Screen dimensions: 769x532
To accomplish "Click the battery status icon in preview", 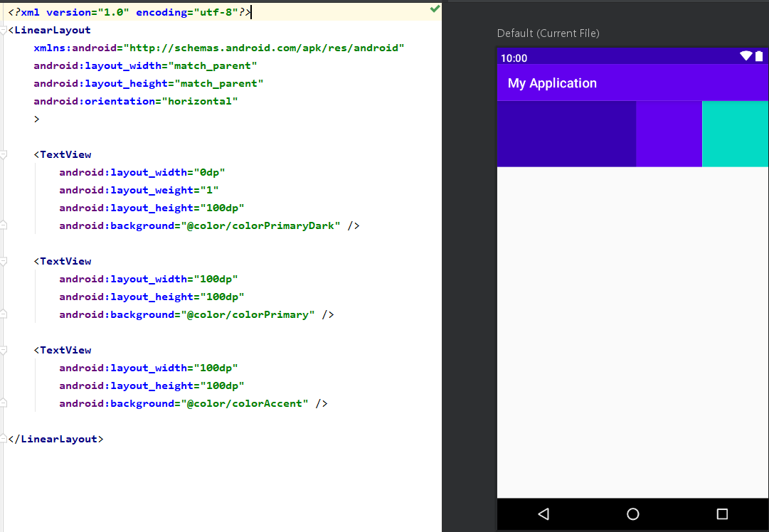I will (x=759, y=56).
